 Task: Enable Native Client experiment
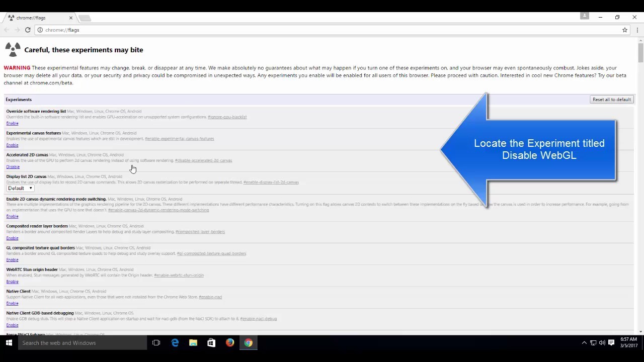tap(12, 303)
